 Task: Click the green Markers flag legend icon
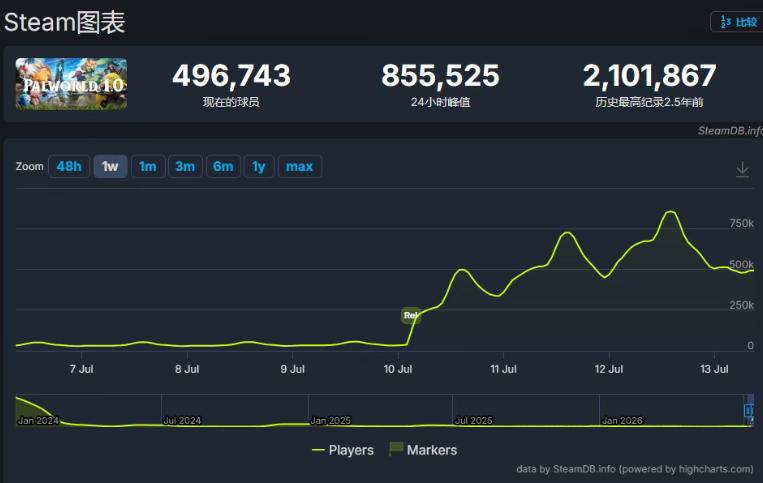[396, 448]
